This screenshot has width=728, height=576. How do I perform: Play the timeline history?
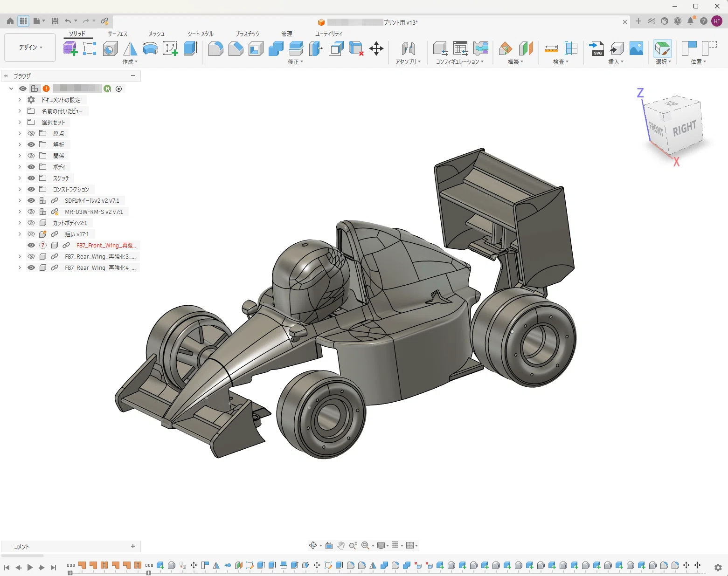[30, 567]
